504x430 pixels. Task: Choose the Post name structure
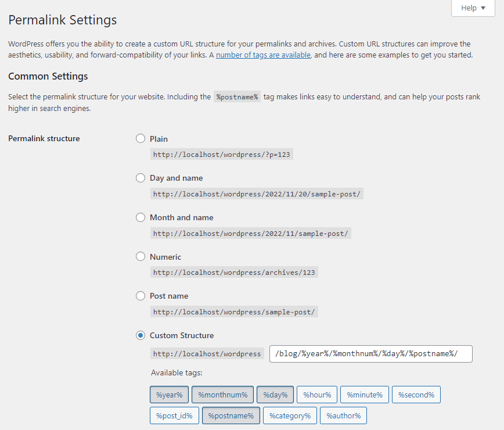click(140, 295)
